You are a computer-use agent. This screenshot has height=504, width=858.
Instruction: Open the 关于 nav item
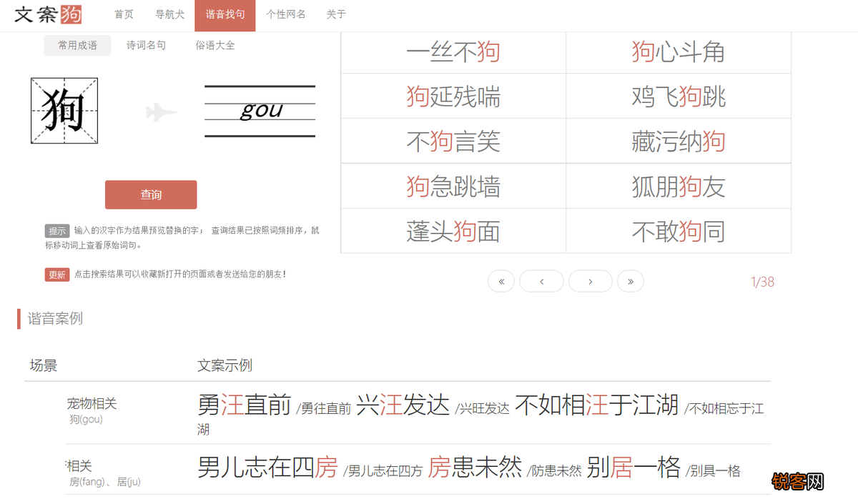tap(336, 14)
